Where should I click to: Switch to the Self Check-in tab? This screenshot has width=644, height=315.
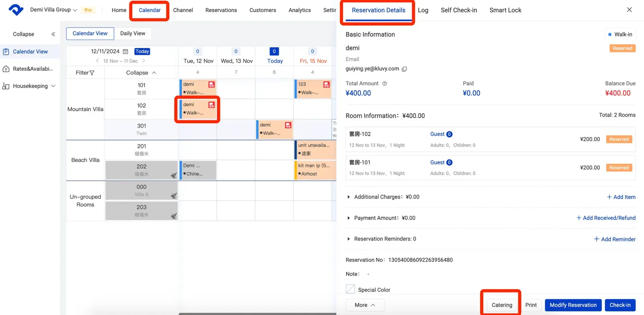[458, 10]
